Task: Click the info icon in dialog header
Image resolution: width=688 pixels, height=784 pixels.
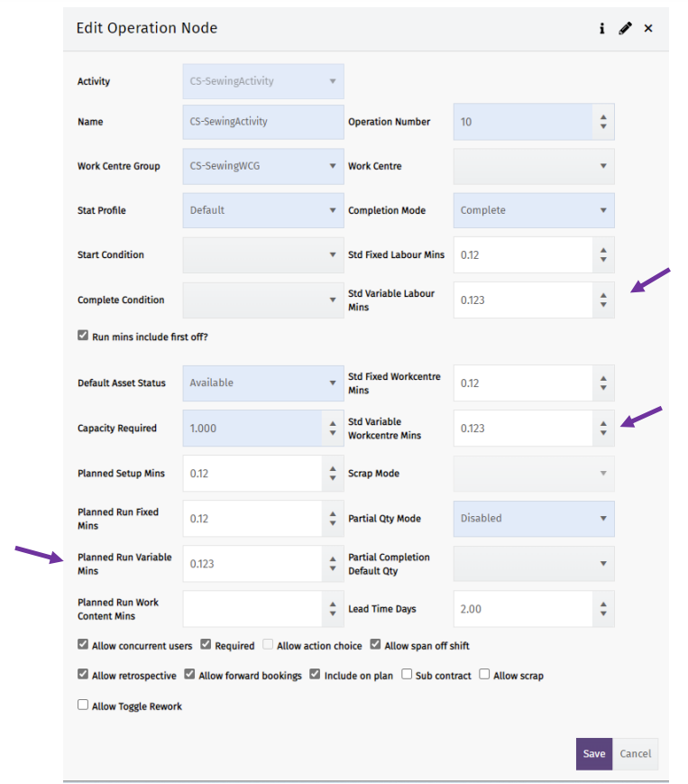Action: 602,29
